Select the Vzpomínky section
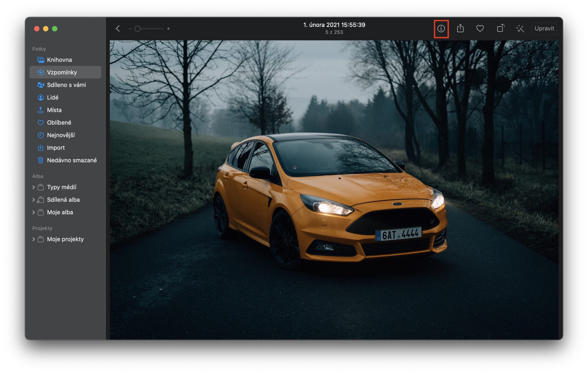Screen dimensions: 588x373 point(62,72)
